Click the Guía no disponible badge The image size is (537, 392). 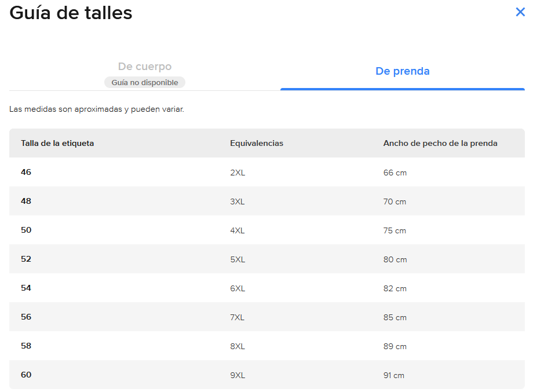click(145, 83)
